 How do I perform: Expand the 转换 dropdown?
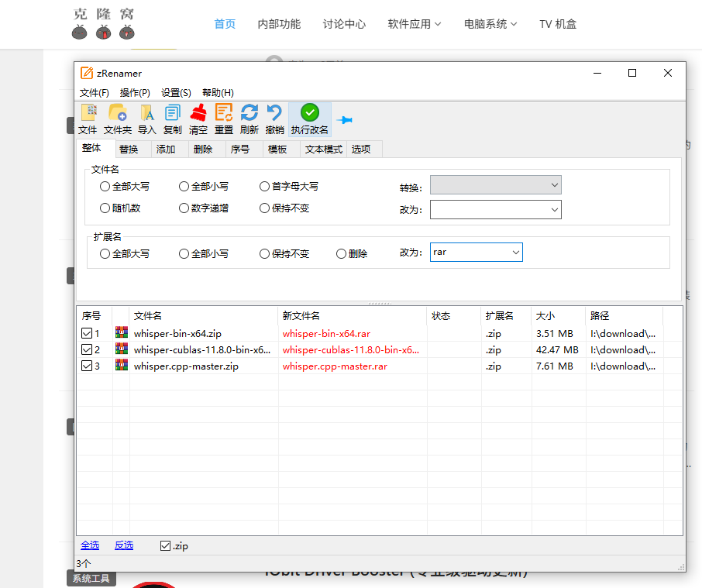(553, 185)
